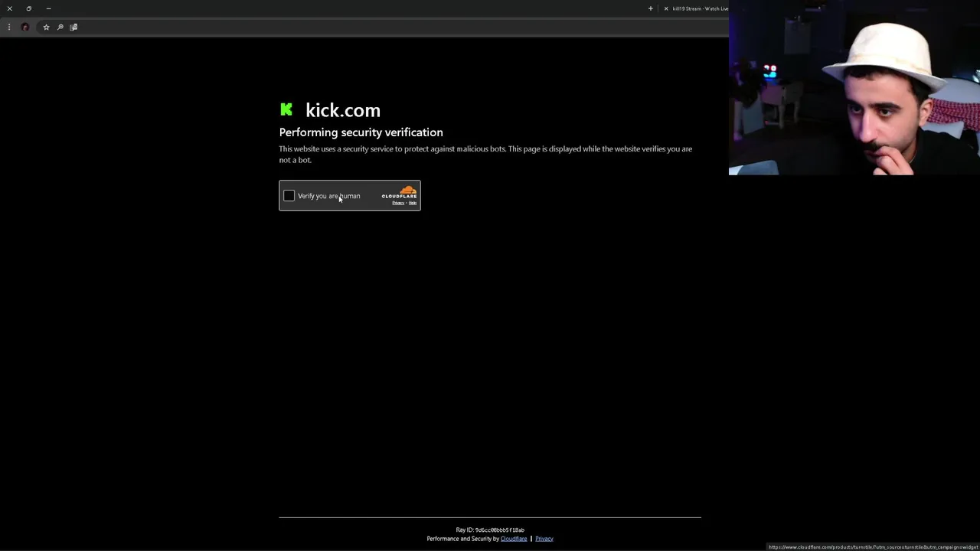Click the streamer webcam overlay

pos(854,88)
